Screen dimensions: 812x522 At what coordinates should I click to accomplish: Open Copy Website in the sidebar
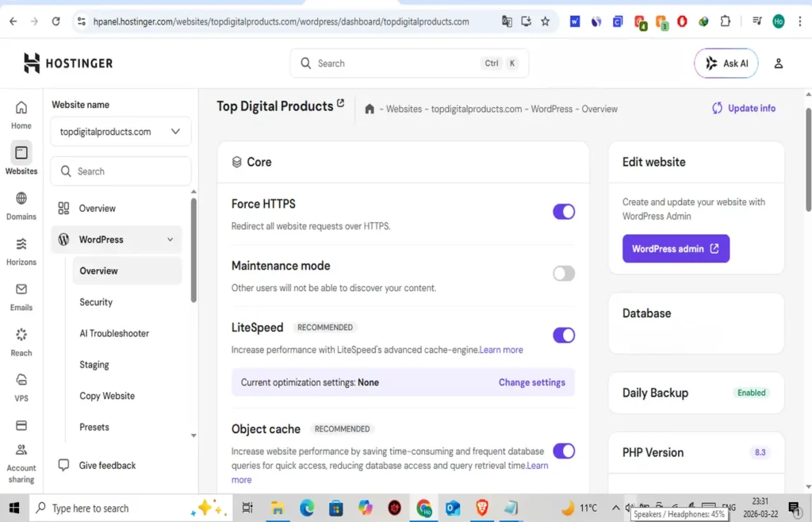(x=107, y=396)
